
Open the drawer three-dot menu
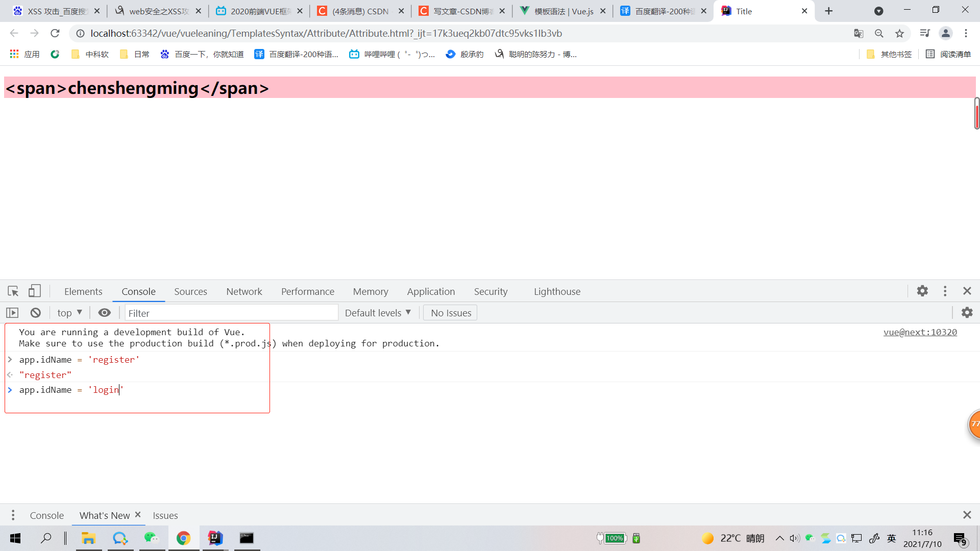13,515
